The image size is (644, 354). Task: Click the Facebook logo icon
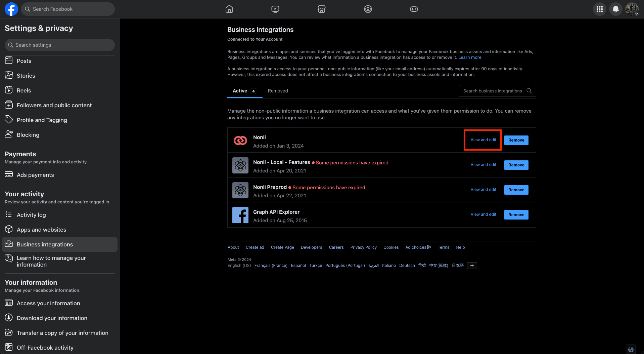point(11,9)
